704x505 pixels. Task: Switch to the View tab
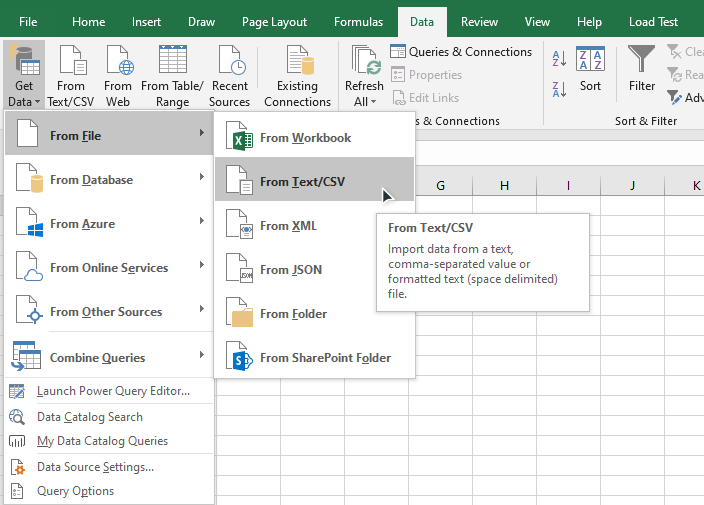tap(537, 22)
